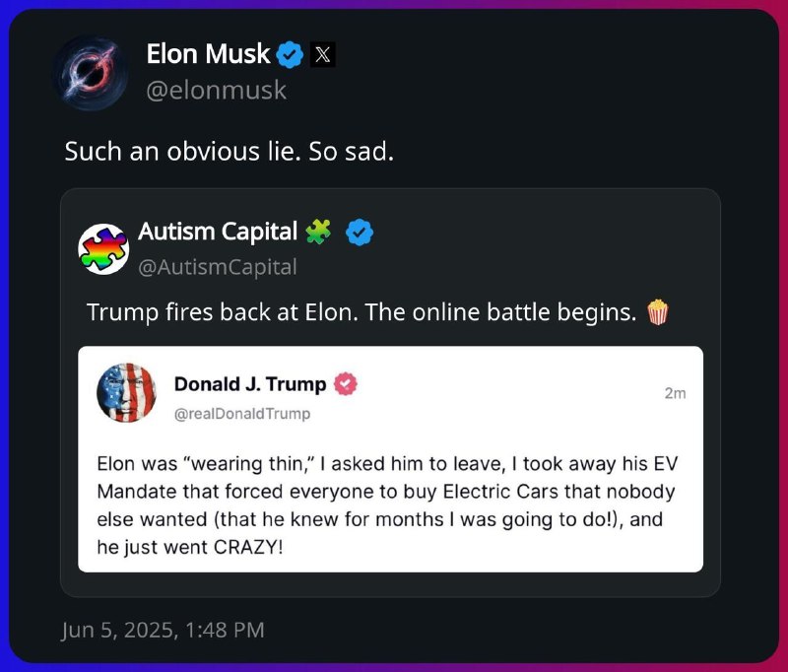Click the Jun 5, 2025 post timestamp

point(163,630)
